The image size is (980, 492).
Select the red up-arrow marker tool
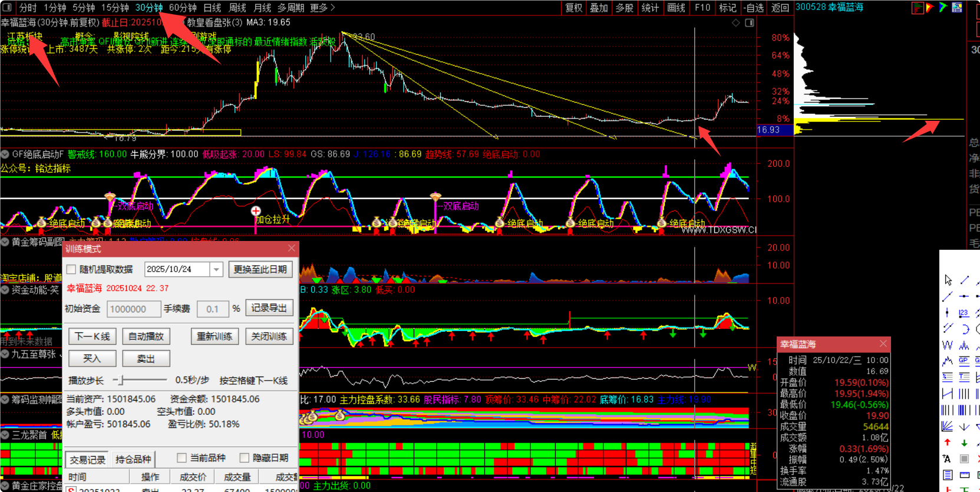click(x=948, y=443)
